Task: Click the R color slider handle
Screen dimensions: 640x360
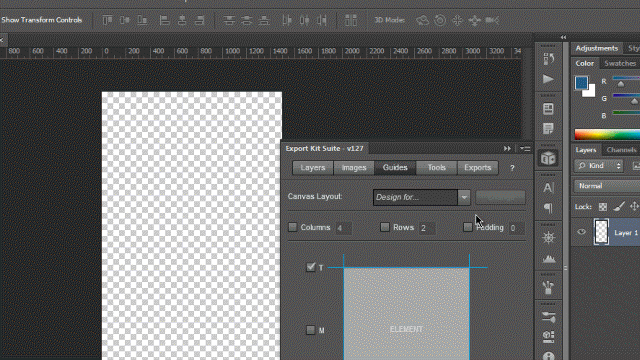Action: point(621,84)
